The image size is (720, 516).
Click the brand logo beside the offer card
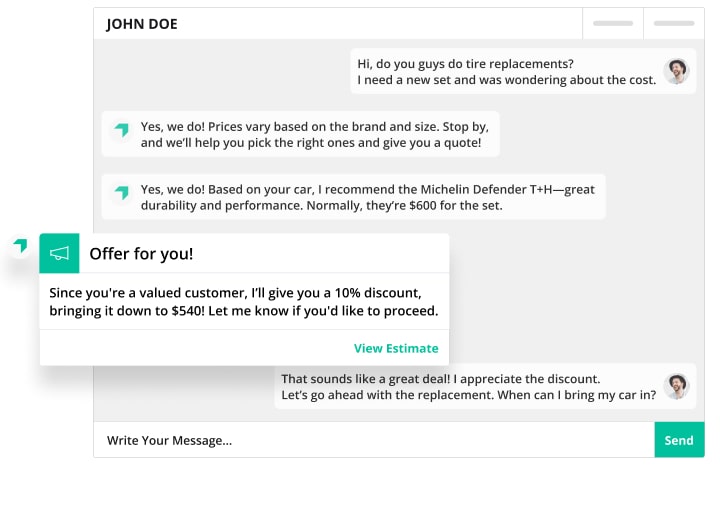click(20, 246)
